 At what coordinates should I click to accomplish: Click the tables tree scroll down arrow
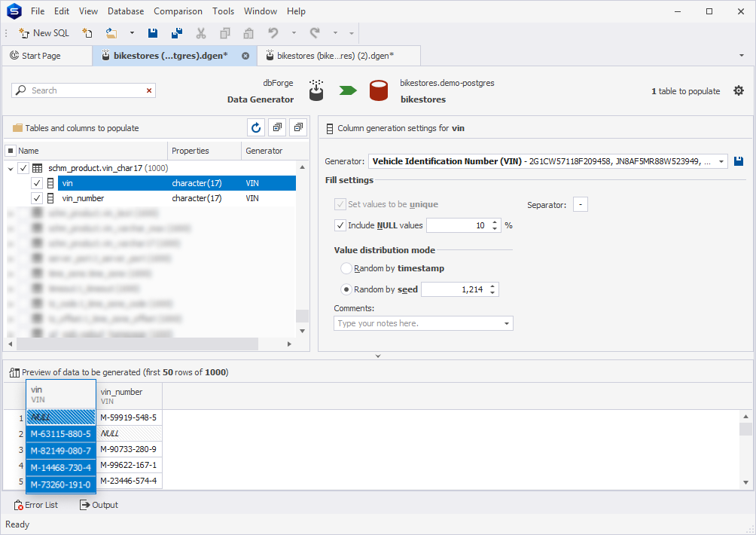click(302, 331)
